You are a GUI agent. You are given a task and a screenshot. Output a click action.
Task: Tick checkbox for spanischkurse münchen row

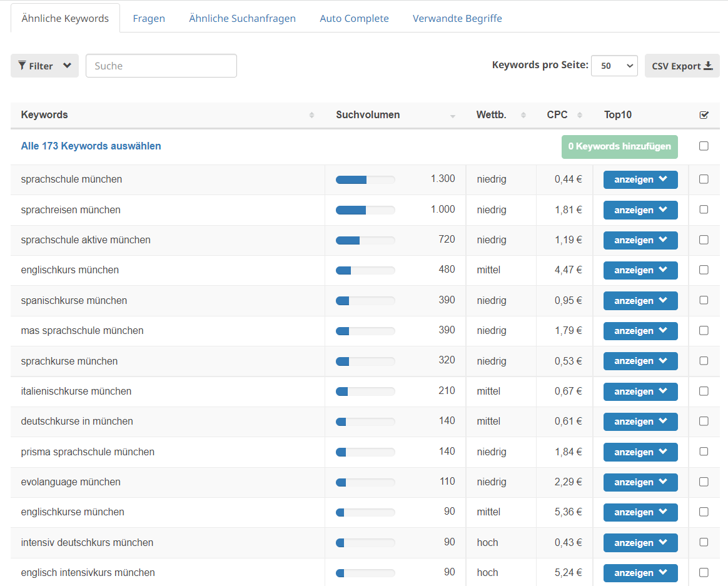click(x=704, y=300)
